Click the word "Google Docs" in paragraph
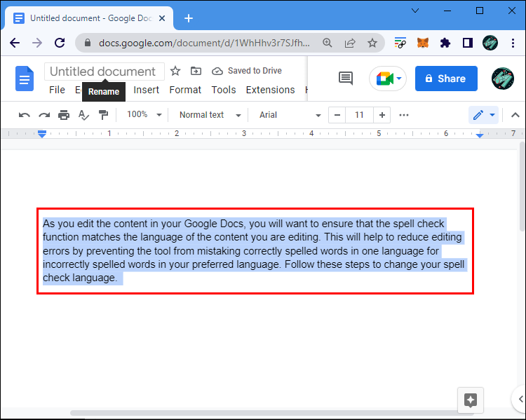 [214, 224]
